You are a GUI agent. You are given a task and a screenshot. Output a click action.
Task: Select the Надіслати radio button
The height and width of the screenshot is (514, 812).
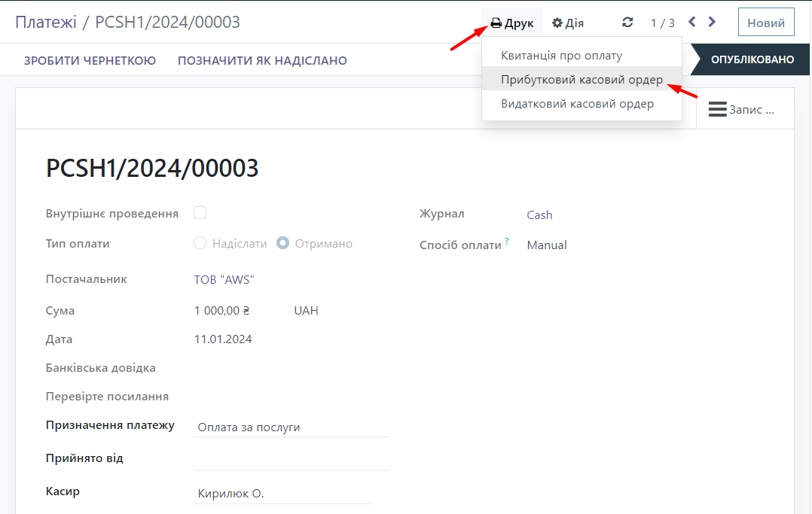200,243
